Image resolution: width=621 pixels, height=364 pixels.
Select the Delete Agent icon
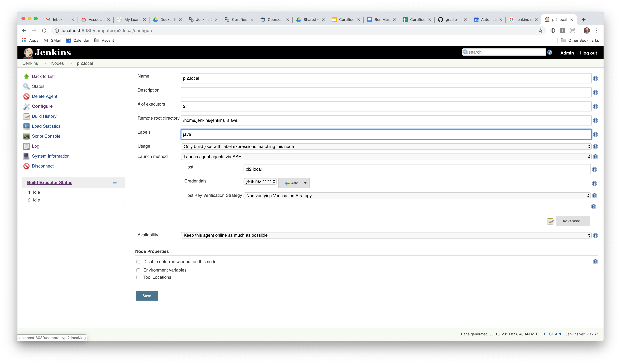pyautogui.click(x=27, y=96)
